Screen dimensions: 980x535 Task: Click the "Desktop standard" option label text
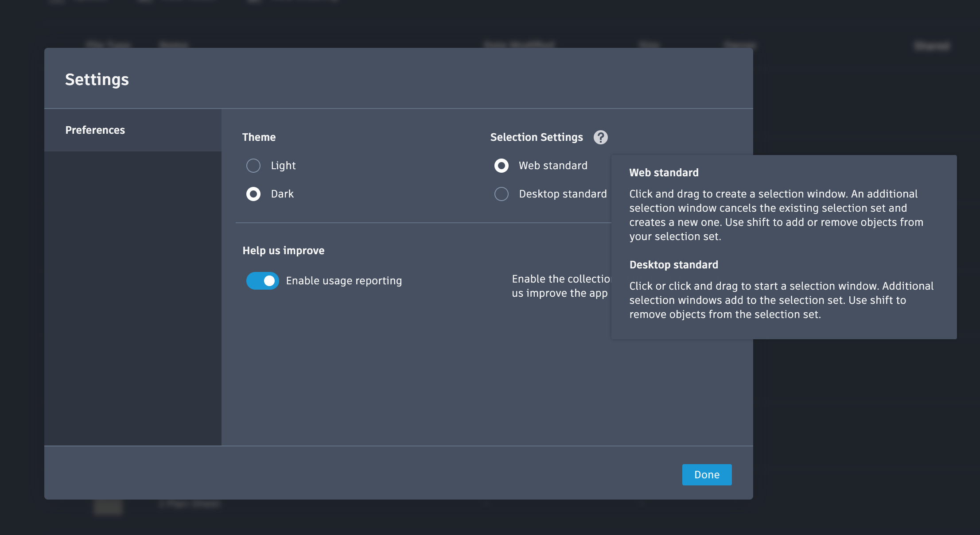[x=563, y=194]
